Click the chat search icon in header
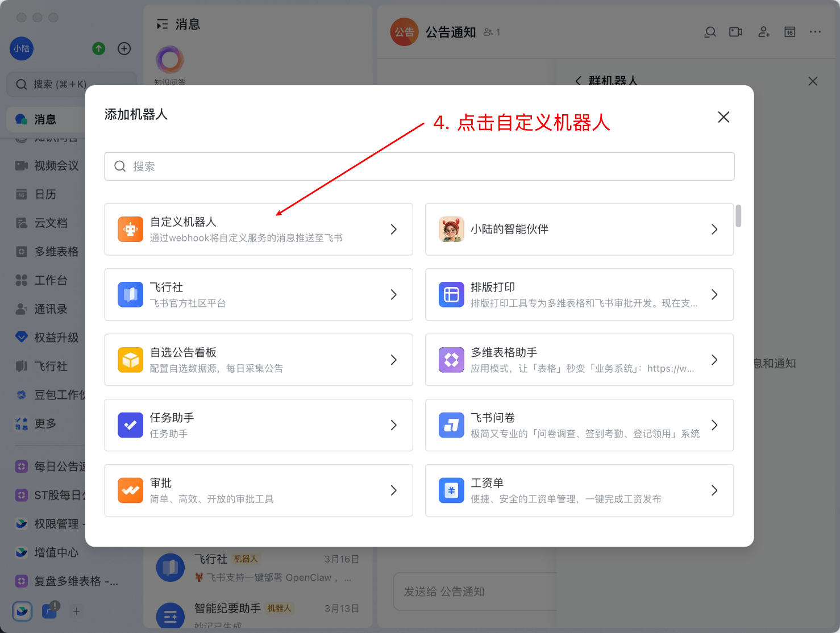 click(x=710, y=32)
